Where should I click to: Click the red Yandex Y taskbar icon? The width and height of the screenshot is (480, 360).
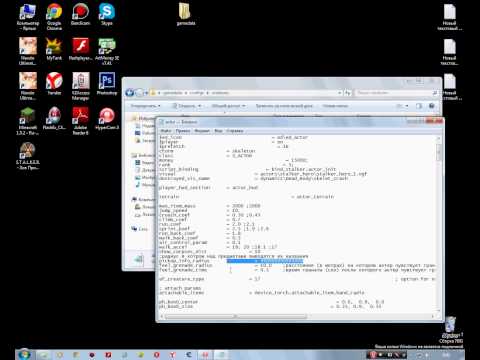pyautogui.click(x=172, y=355)
